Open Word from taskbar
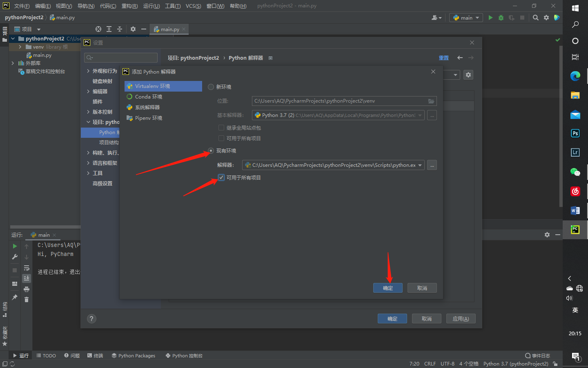The height and width of the screenshot is (368, 588). [575, 211]
